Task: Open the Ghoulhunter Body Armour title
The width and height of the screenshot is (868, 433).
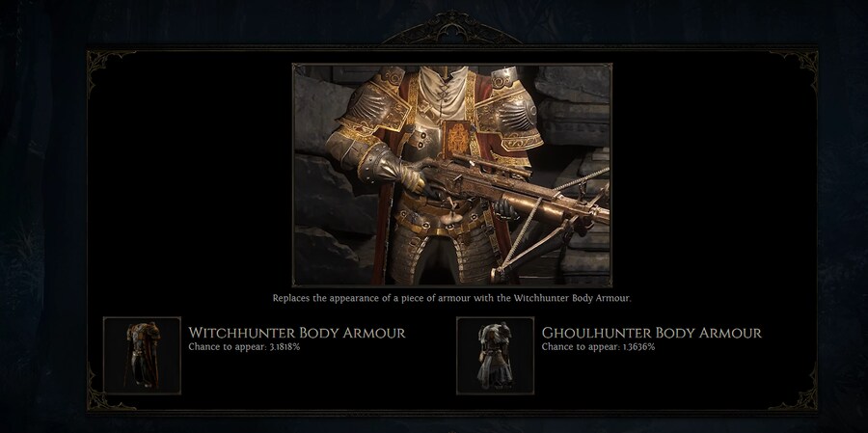Action: pos(652,333)
